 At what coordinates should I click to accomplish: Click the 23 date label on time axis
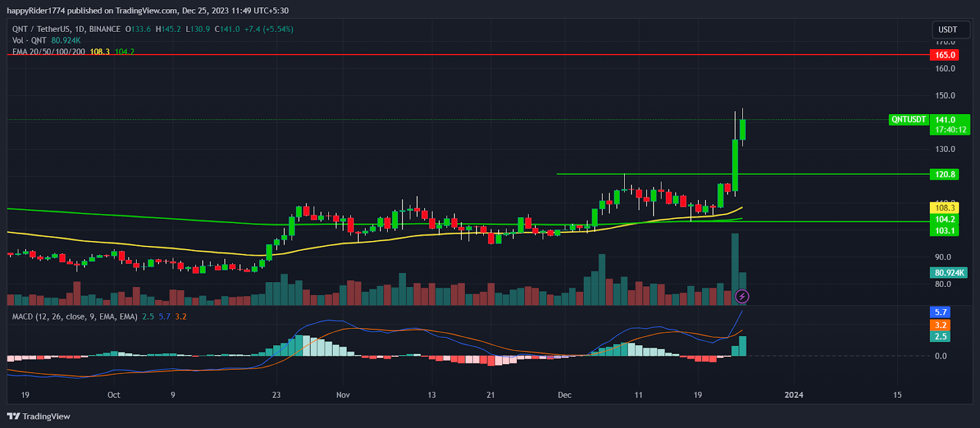click(x=276, y=395)
